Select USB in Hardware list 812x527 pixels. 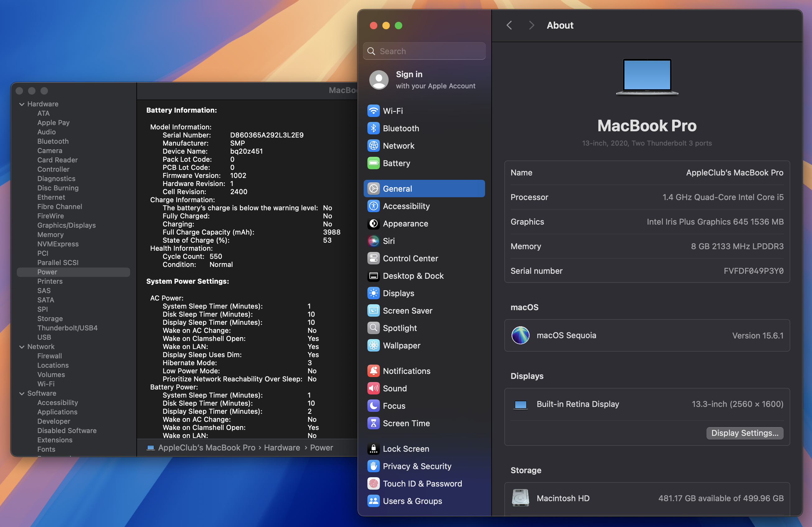tap(44, 337)
